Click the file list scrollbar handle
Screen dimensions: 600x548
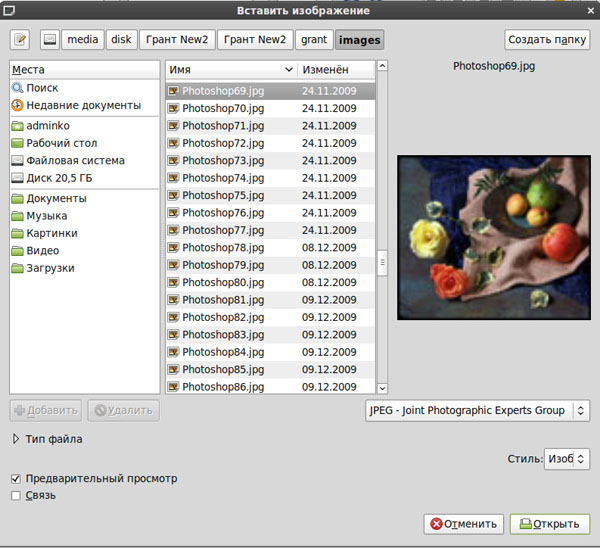tap(382, 263)
